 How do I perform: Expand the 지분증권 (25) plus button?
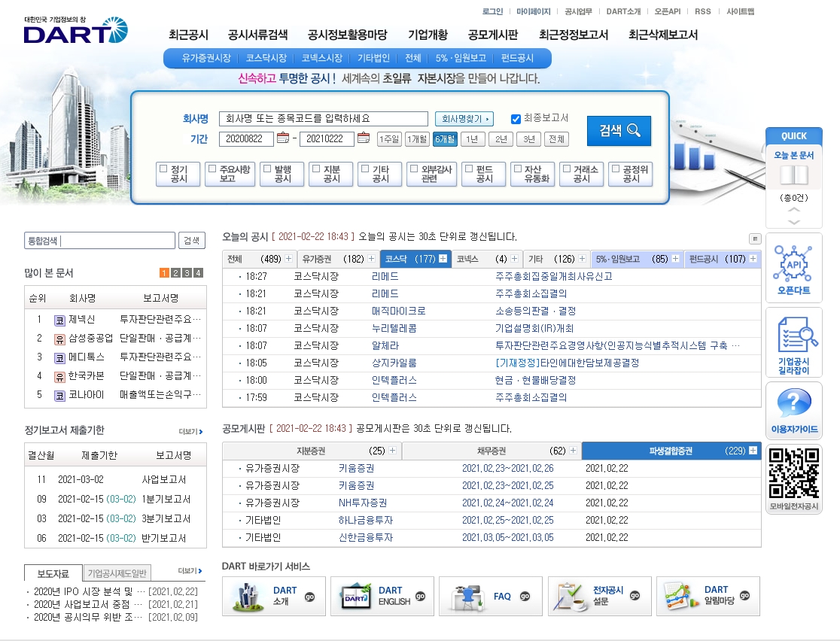393,451
